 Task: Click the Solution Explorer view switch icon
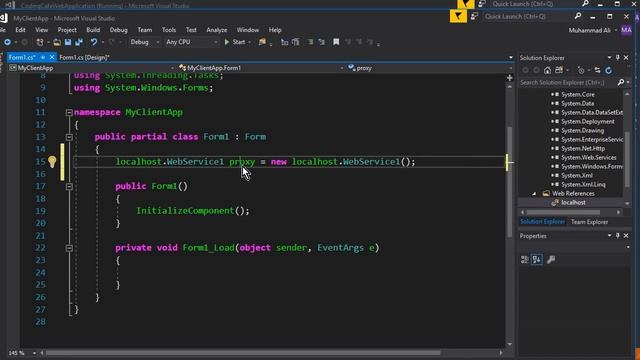point(559,70)
